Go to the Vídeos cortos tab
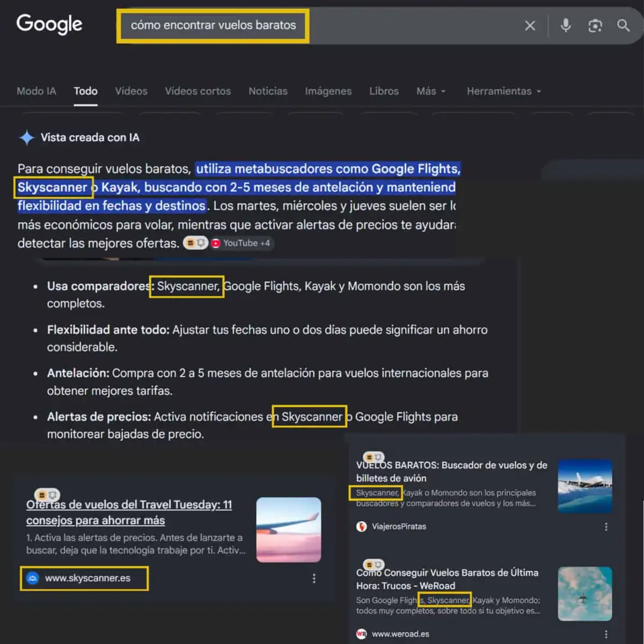This screenshot has width=644, height=644. tap(198, 91)
